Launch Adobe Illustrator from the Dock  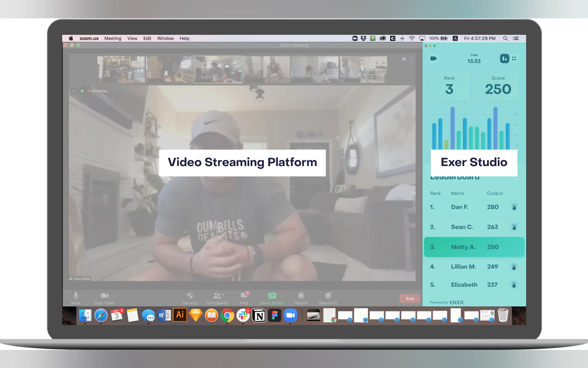180,315
